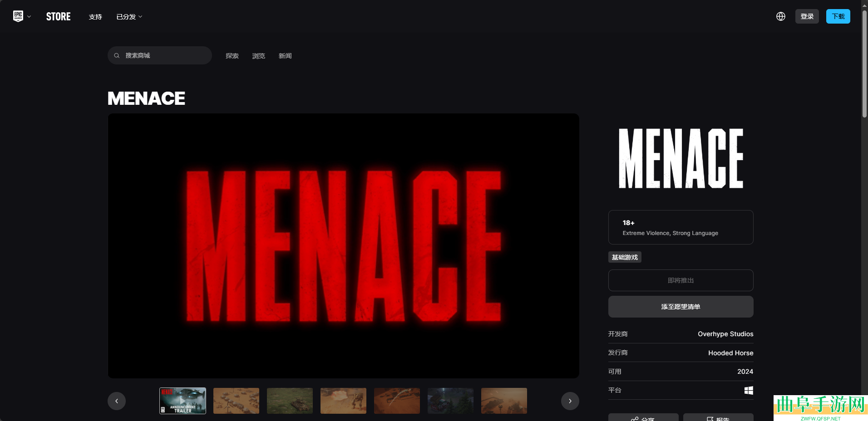The image size is (868, 421).
Task: Click the white MENACE logo image
Action: 681,158
